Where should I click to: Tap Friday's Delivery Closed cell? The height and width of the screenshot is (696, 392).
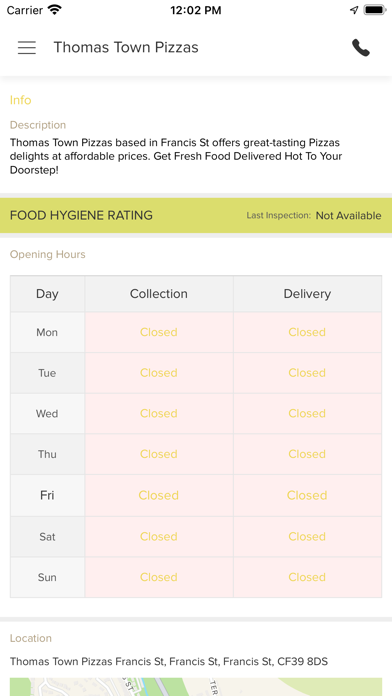pos(307,495)
